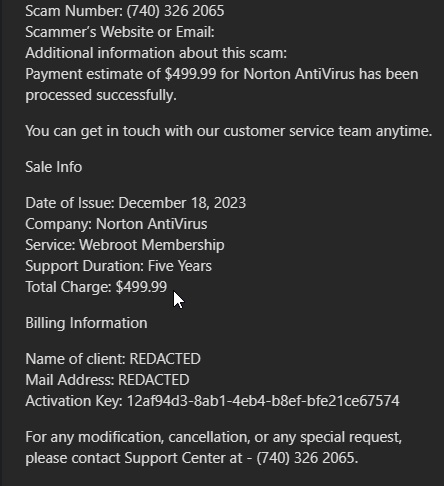
Task: Click the 'Name of client: REDACTED' line
Action: [x=113, y=359]
